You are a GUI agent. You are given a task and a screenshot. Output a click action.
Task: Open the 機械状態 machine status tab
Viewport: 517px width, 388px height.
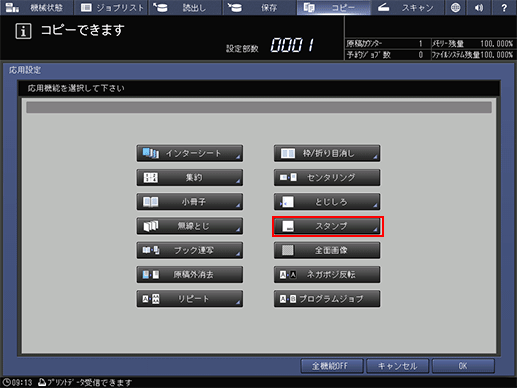coord(36,7)
